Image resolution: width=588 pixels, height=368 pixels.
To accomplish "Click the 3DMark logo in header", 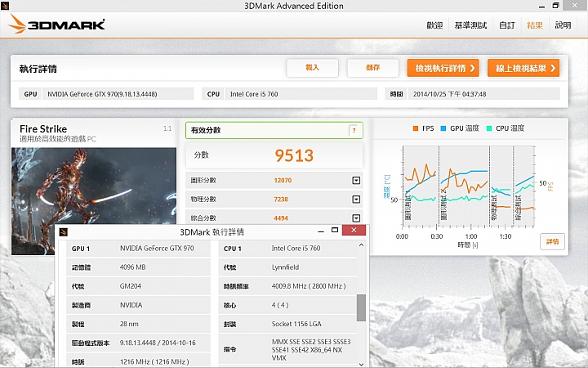I will 56,25.
